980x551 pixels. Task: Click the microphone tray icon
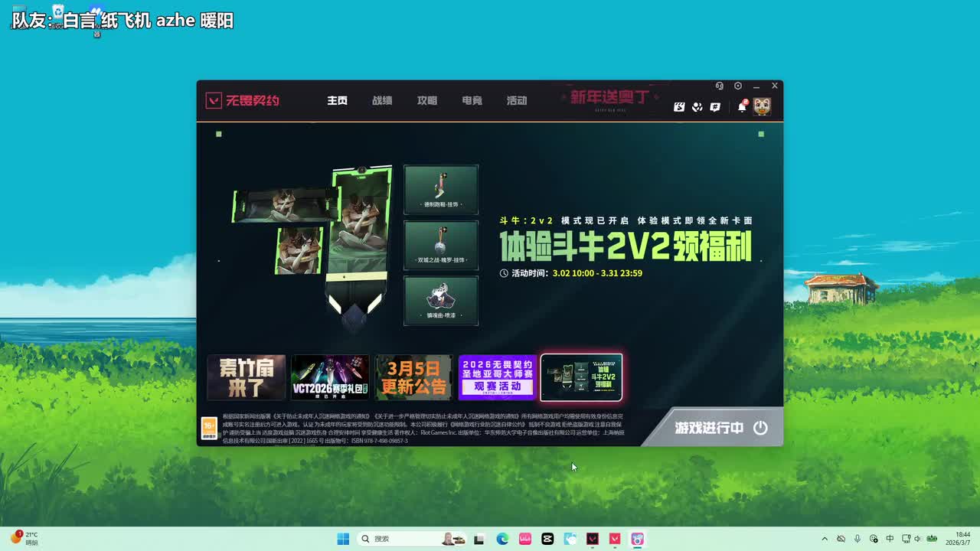(857, 539)
